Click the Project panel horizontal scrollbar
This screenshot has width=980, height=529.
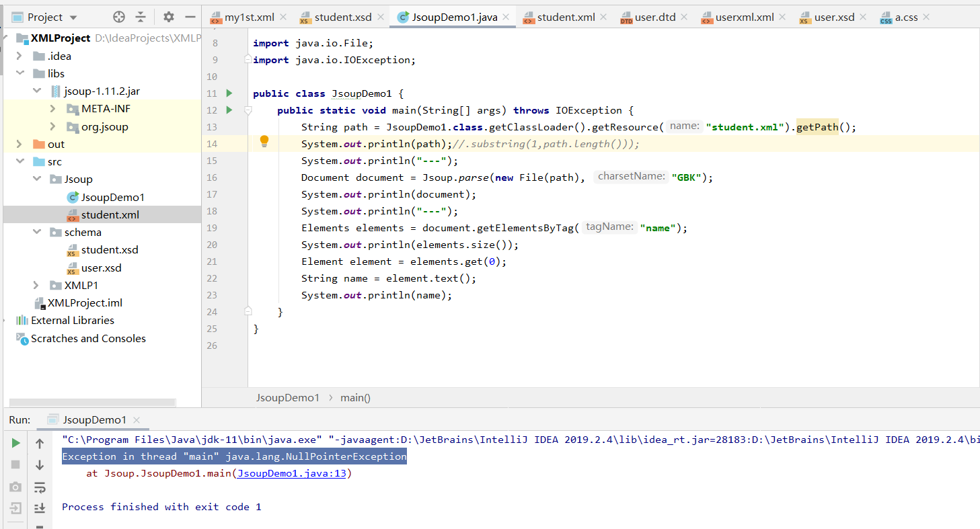coord(94,401)
